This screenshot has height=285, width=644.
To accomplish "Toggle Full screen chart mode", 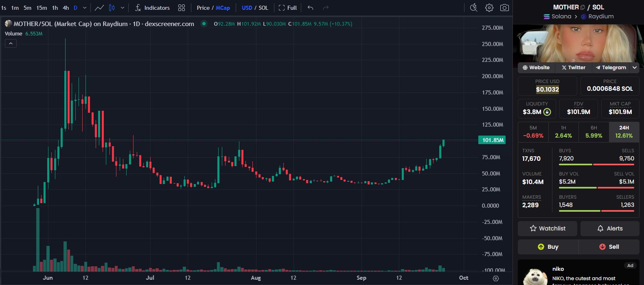I will coord(287,8).
